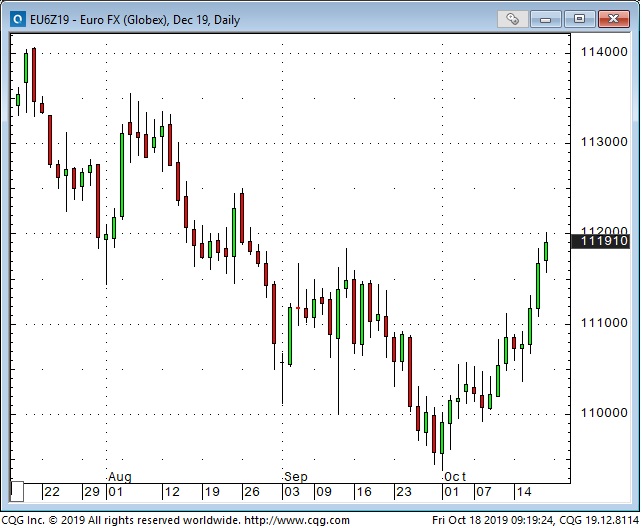Click the chart title 'EU6Z19 - Euro FX (Globex), Dec 19, Daily'
The width and height of the screenshot is (642, 528).
[x=135, y=20]
